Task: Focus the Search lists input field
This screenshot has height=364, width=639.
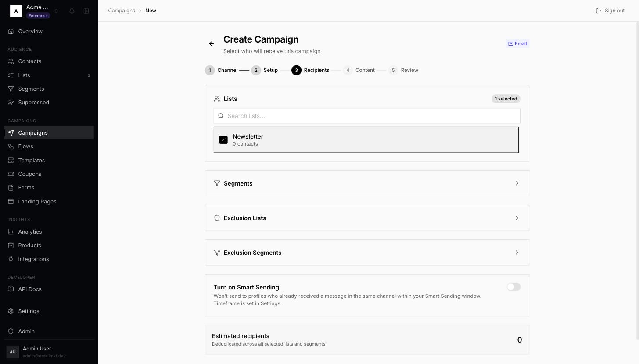Action: point(367,116)
